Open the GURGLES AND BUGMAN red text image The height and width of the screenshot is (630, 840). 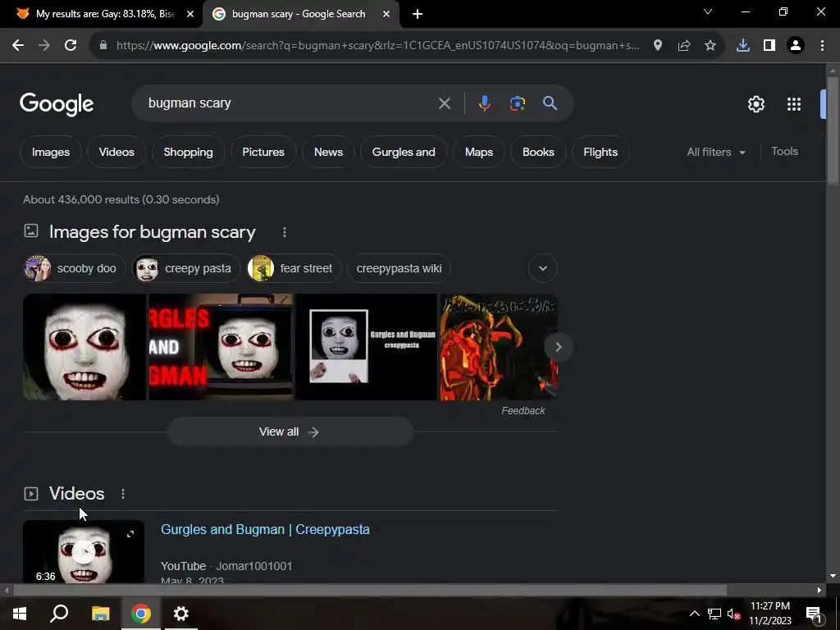coord(221,347)
